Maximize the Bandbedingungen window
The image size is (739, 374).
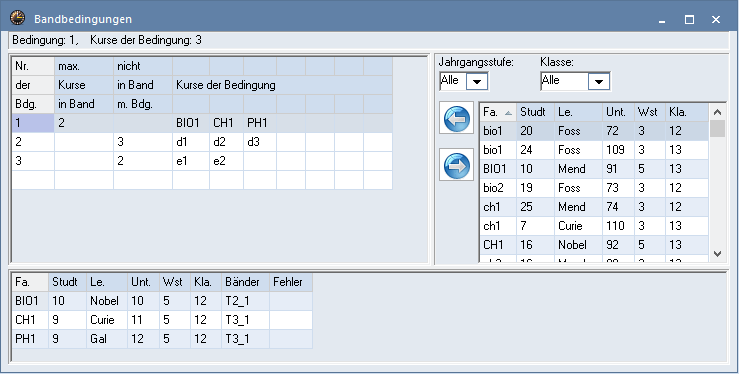point(690,19)
